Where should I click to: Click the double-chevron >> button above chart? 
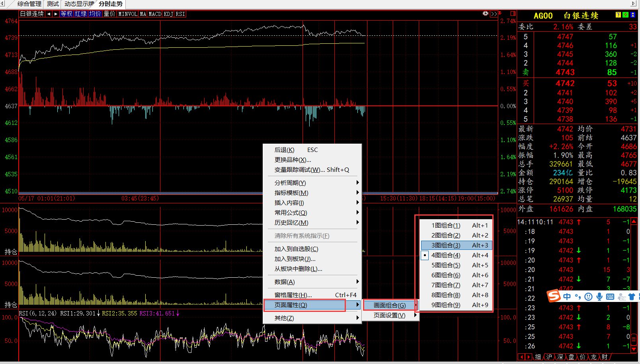click(494, 14)
